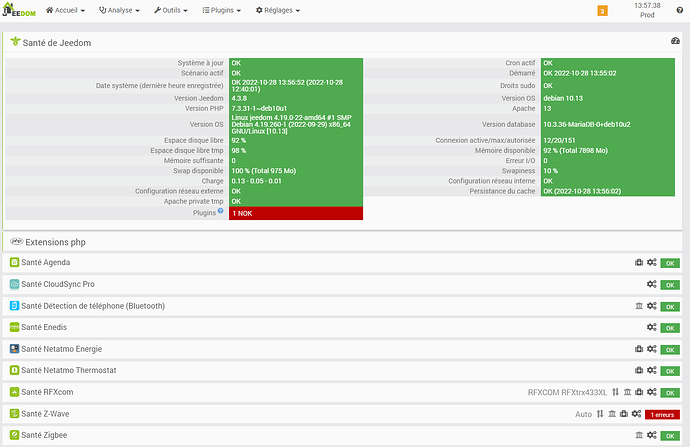The image size is (690, 447).
Task: Click the medkit dependencies icon in Santé Agenda row
Action: coord(639,263)
